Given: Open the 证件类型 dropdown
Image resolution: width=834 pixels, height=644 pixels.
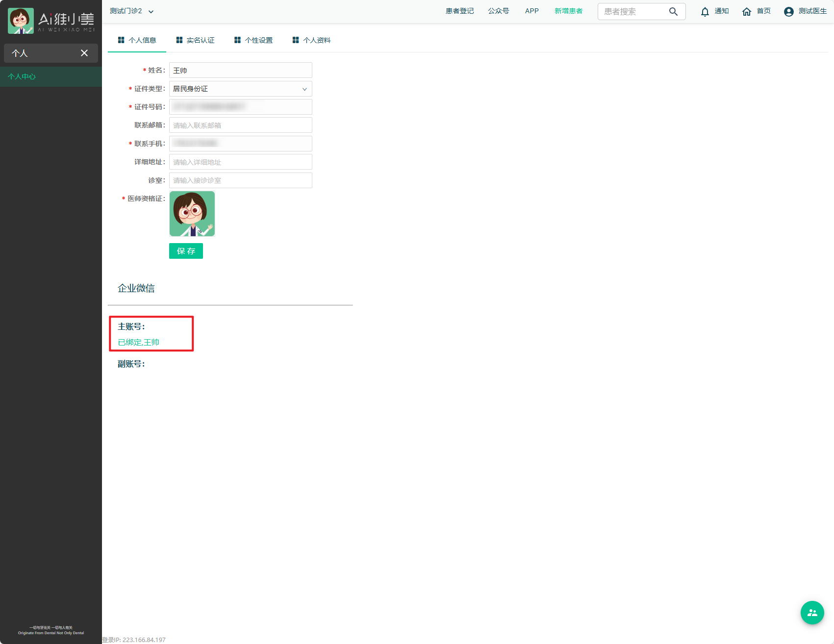Looking at the screenshot, I should click(x=240, y=89).
